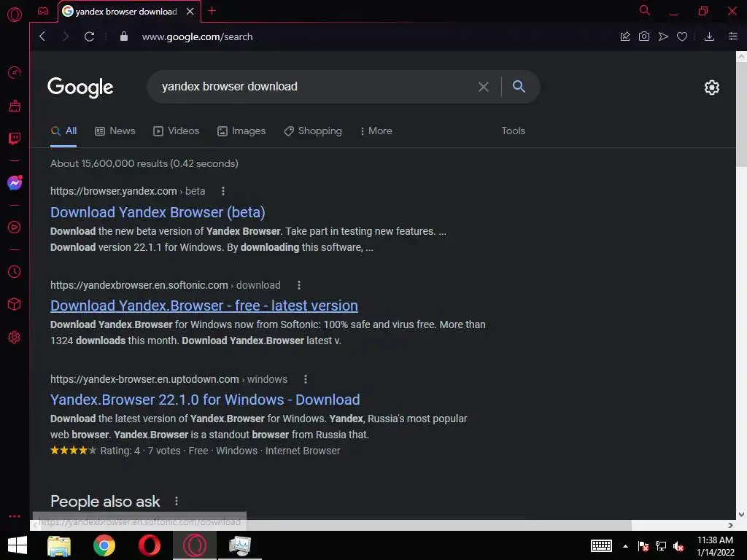Open Download Yandex Browser (beta) link
747x560 pixels.
(158, 212)
